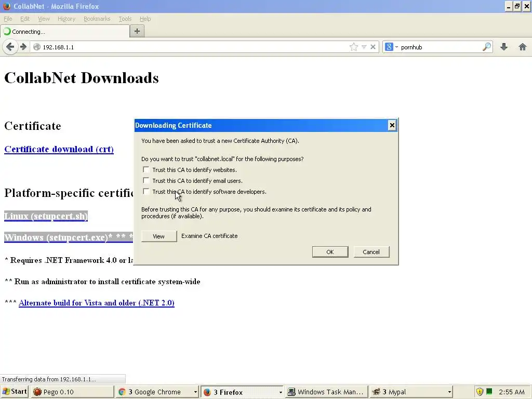This screenshot has height=399, width=532.
Task: Open the Downloads arrow icon
Action: (x=504, y=47)
